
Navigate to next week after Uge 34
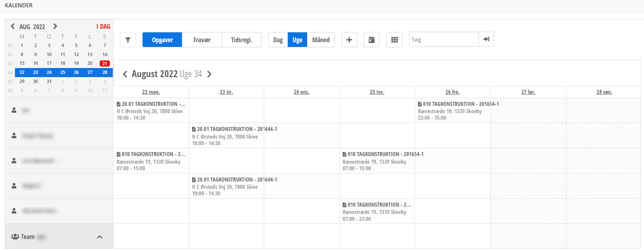tap(209, 74)
